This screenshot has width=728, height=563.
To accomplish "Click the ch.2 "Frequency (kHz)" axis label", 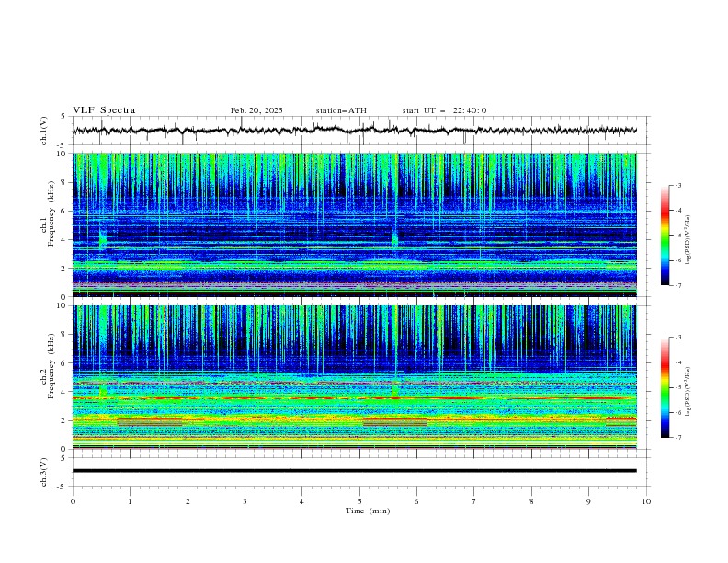I will pyautogui.click(x=51, y=366).
